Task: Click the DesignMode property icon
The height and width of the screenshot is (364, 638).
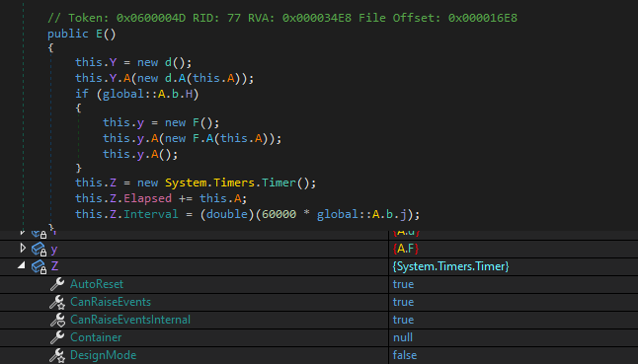Action: tap(57, 355)
